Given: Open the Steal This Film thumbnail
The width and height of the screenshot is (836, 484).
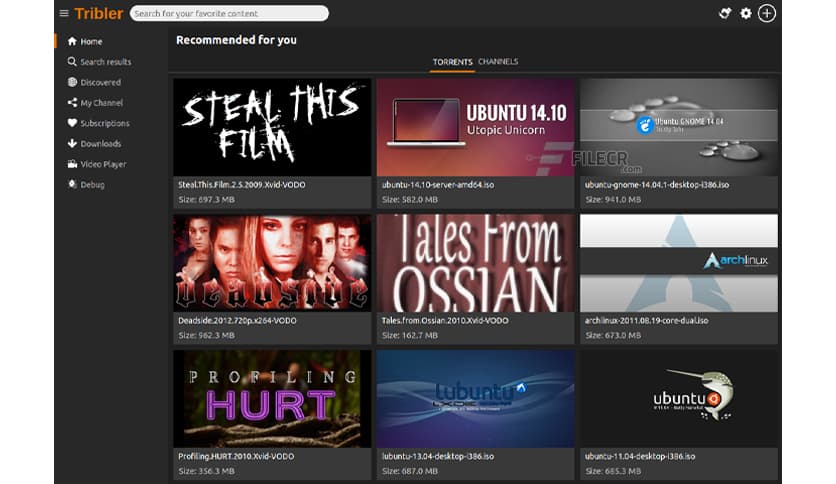Looking at the screenshot, I should pyautogui.click(x=272, y=127).
